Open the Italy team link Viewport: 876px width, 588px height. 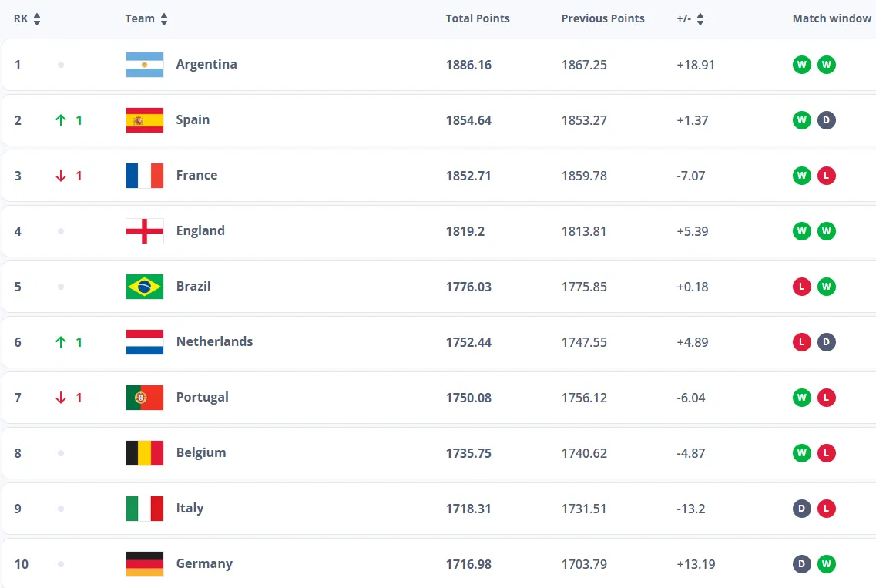tap(190, 508)
